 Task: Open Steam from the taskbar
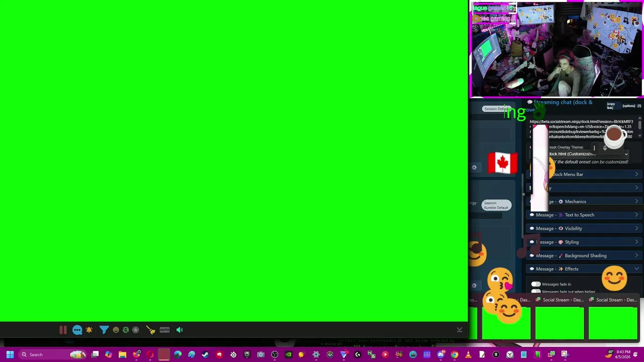[205, 354]
